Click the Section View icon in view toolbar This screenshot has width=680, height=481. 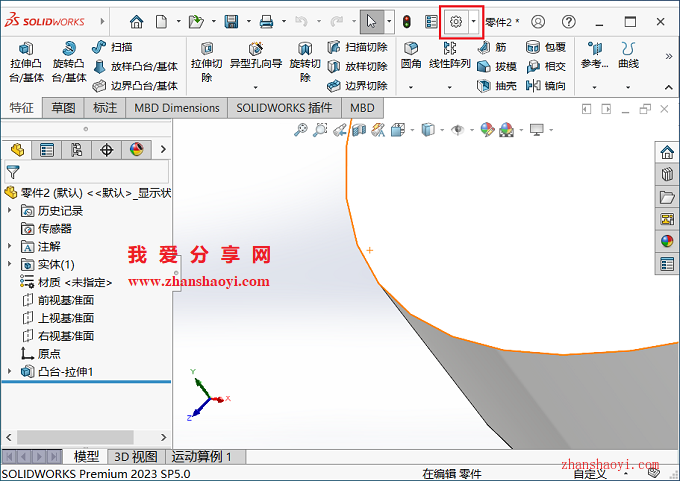coord(359,130)
